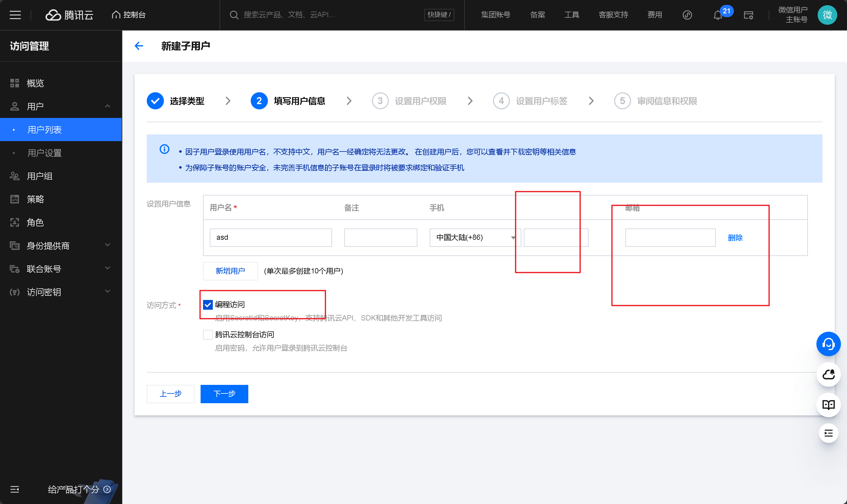Click the cloud assistant floating icon

pos(828,374)
